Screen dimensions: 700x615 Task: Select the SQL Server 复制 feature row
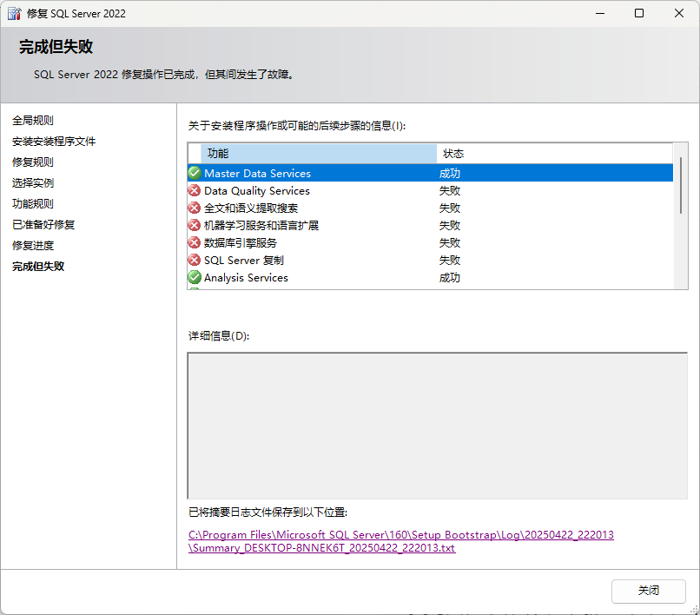(431, 261)
